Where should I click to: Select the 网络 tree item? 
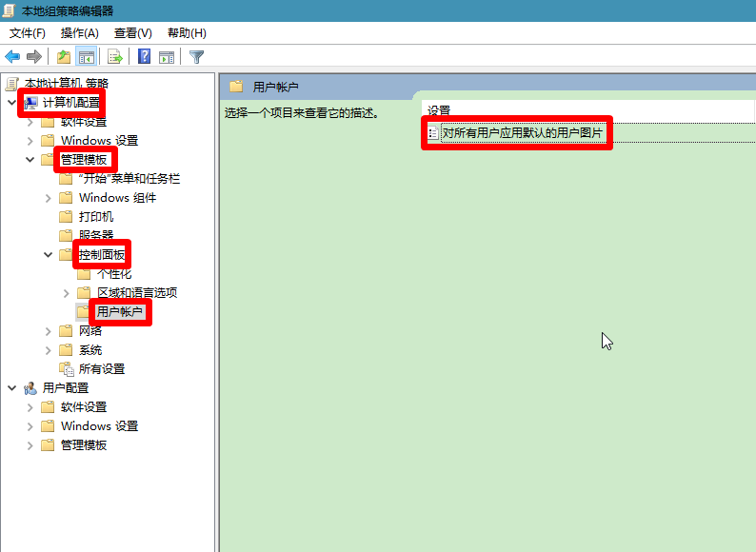90,330
